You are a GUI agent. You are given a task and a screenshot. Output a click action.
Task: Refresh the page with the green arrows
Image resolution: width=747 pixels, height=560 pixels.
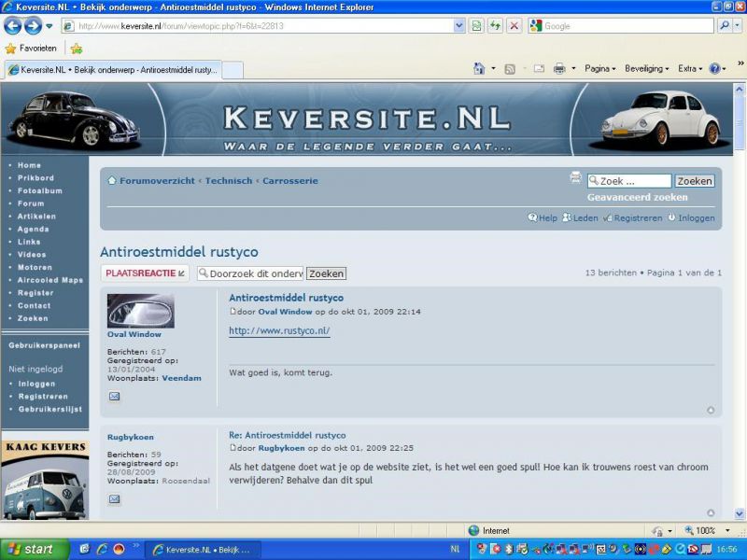[495, 26]
